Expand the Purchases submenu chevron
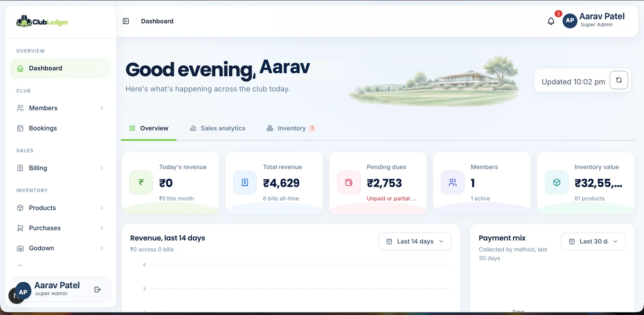This screenshot has height=315, width=644. pyautogui.click(x=102, y=228)
